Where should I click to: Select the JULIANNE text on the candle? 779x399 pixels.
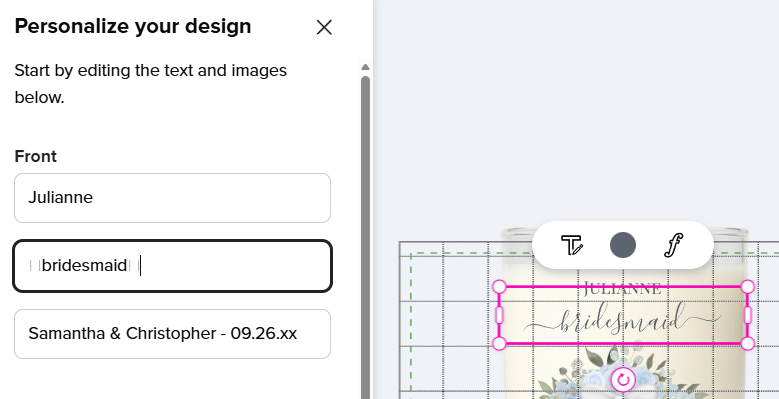click(x=623, y=289)
